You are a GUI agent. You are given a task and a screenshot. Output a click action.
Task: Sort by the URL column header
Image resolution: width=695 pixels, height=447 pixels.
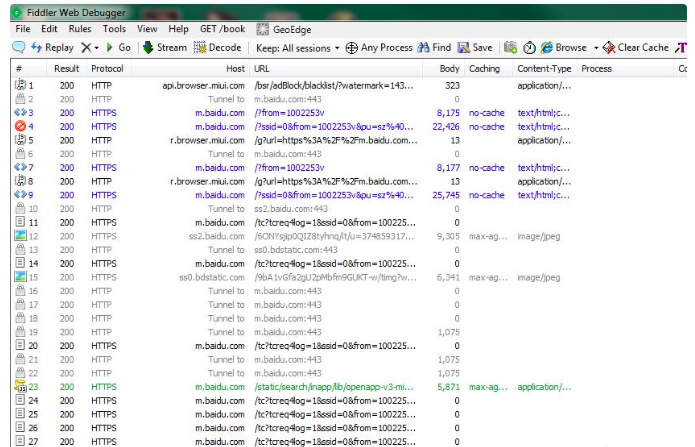click(336, 69)
